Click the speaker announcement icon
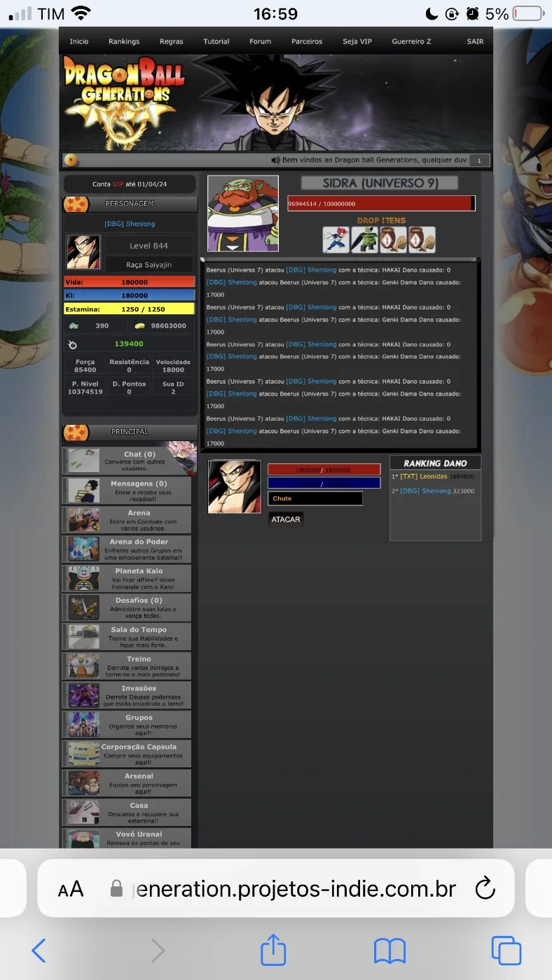The width and height of the screenshot is (552, 980). (x=275, y=160)
